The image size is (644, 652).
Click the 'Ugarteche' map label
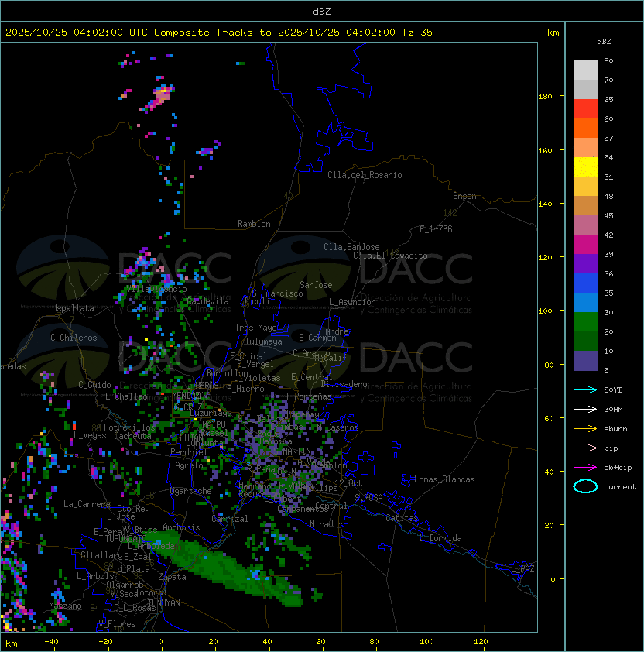coord(191,491)
